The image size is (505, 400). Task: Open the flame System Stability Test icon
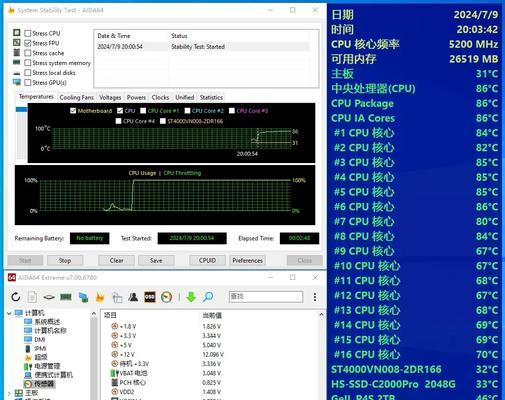coord(100,297)
